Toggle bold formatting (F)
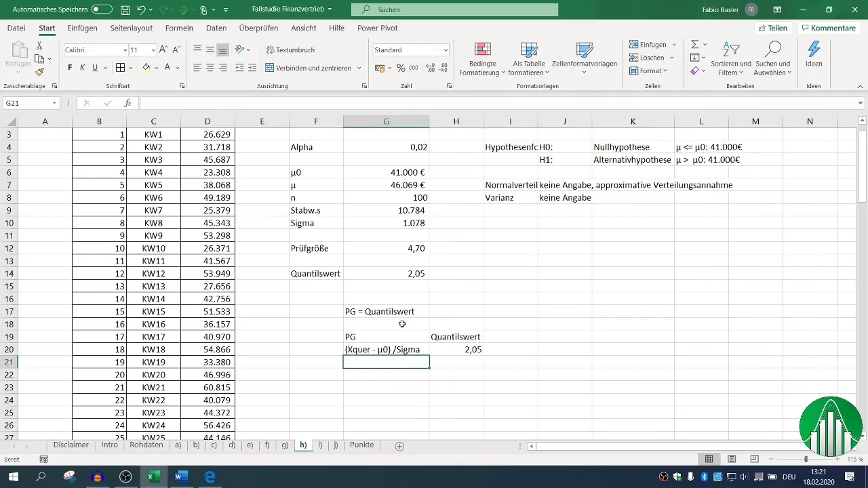Viewport: 868px width, 488px height. pyautogui.click(x=70, y=68)
